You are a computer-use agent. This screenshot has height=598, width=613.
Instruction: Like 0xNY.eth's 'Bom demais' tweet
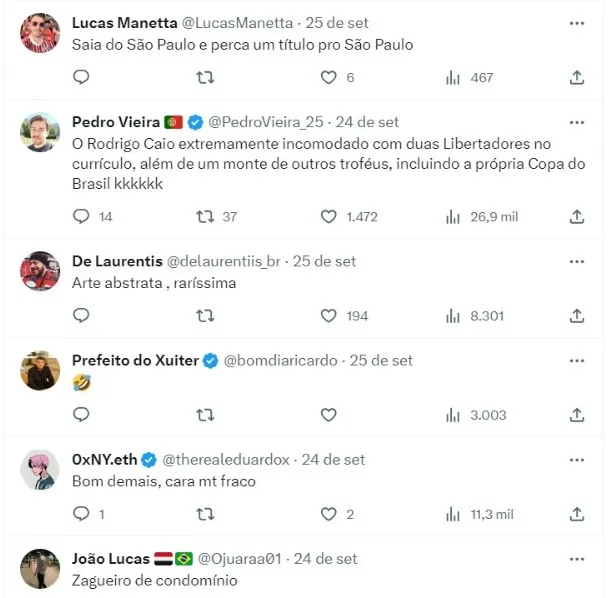329,514
